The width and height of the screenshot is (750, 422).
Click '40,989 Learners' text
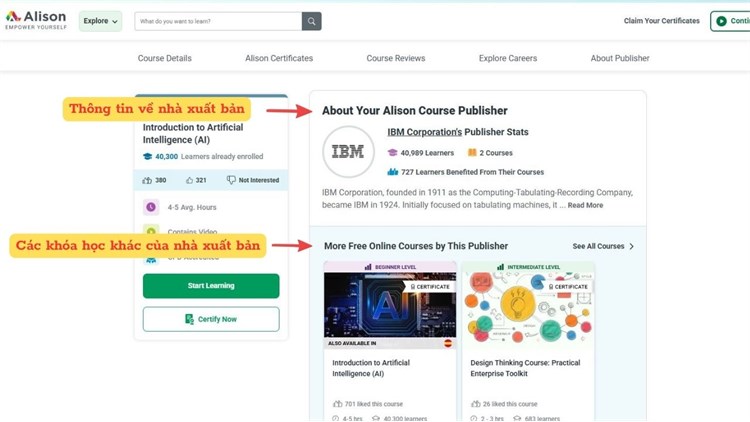click(427, 153)
